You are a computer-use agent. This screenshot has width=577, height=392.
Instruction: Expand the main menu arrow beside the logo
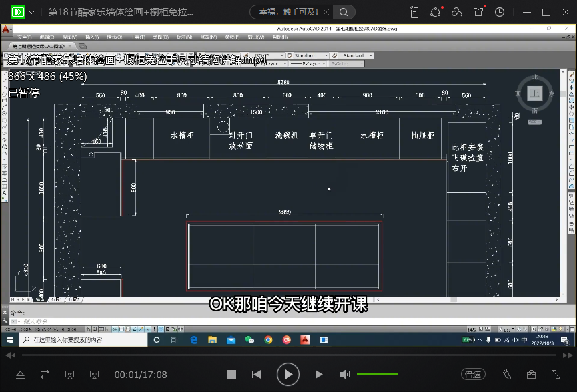tap(32, 12)
